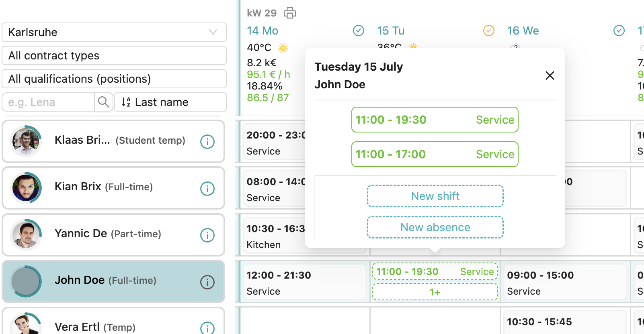The height and width of the screenshot is (334, 644).
Task: Close the Tuesday 15 July popup
Action: pyautogui.click(x=550, y=75)
